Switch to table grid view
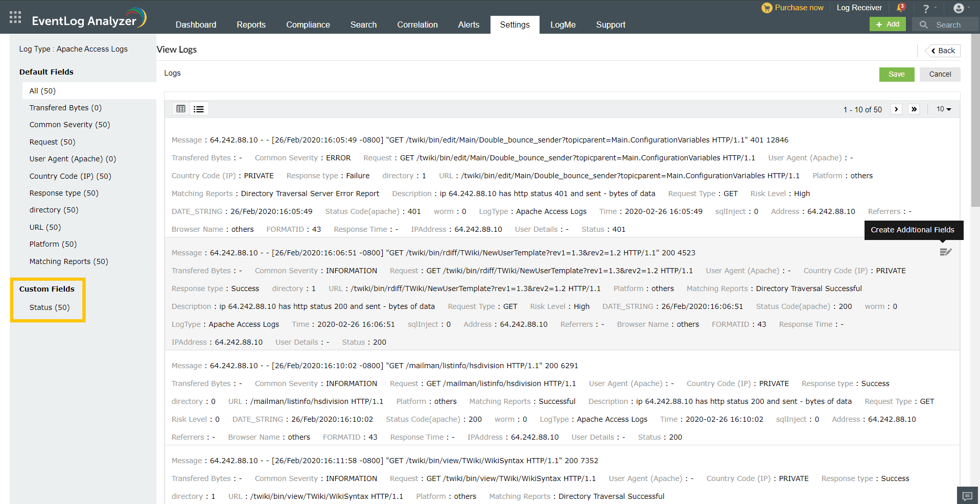 [x=181, y=109]
